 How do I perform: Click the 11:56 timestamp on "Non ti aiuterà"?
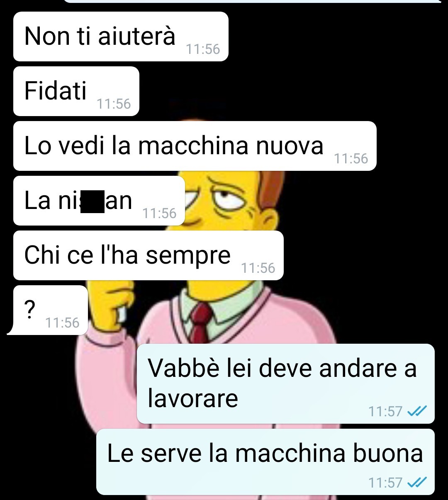202,49
